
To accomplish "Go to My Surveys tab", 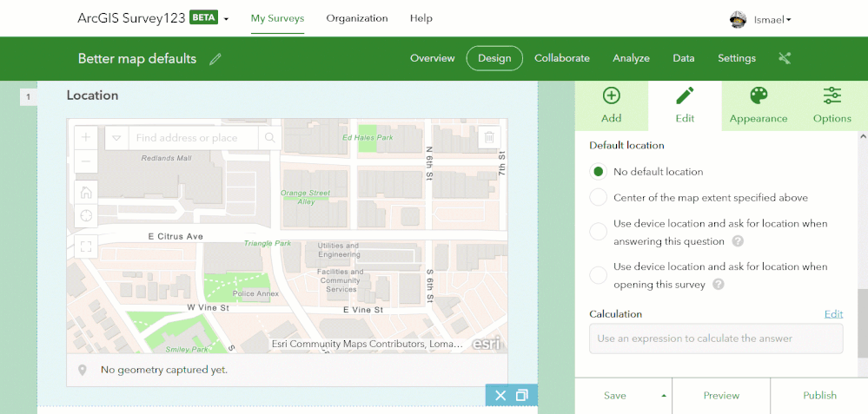I will click(x=277, y=18).
